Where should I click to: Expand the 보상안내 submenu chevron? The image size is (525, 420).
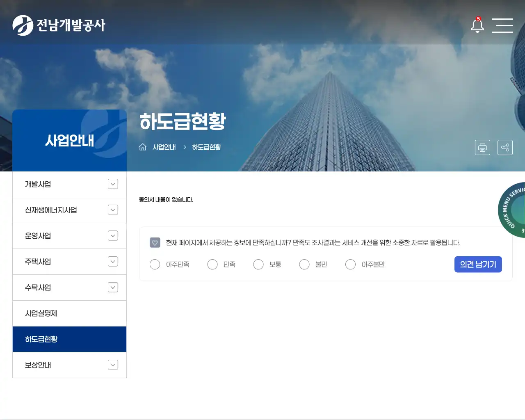click(113, 365)
